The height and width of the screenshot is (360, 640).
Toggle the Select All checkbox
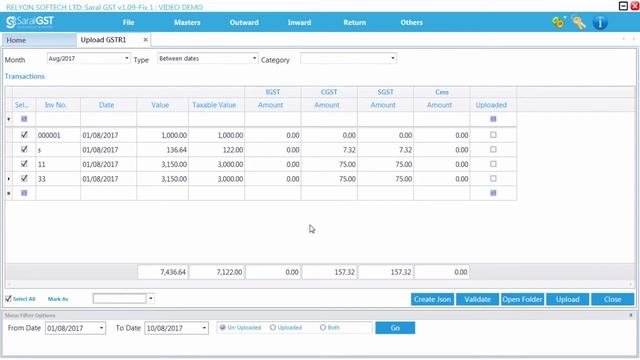[x=9, y=299]
